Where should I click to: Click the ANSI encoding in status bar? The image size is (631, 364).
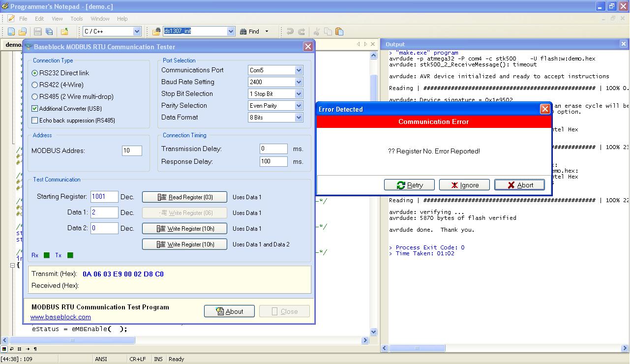click(x=101, y=359)
